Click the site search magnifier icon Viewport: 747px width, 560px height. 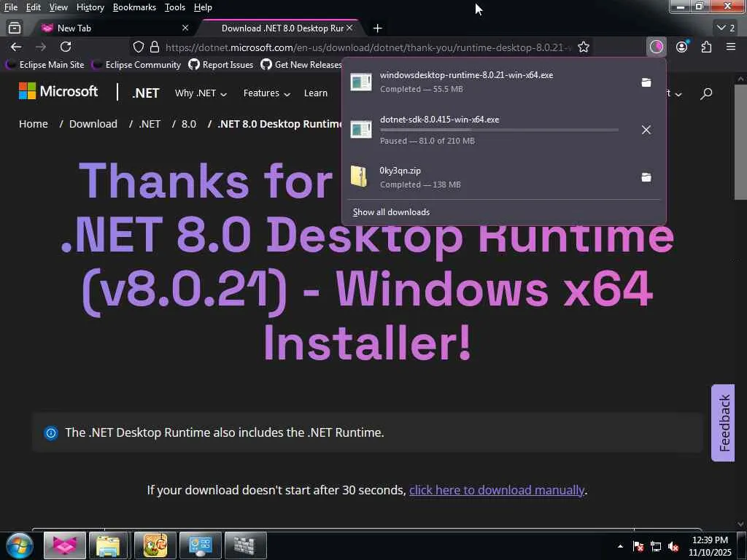coord(706,93)
